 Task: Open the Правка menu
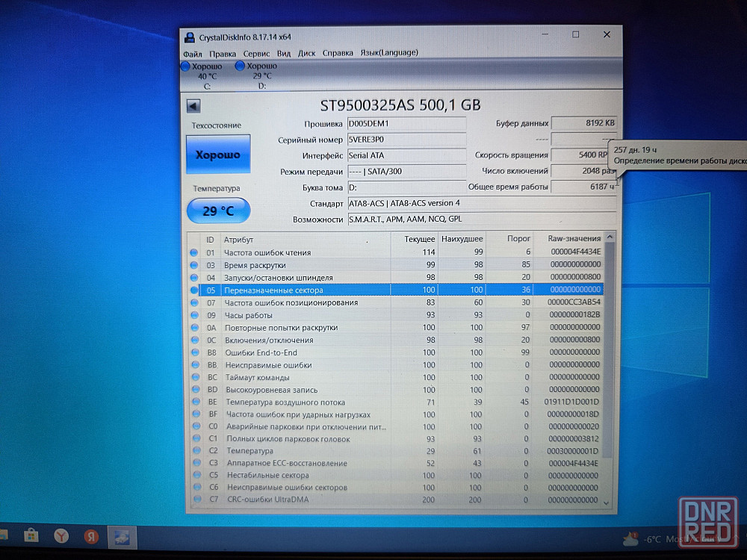click(x=223, y=53)
